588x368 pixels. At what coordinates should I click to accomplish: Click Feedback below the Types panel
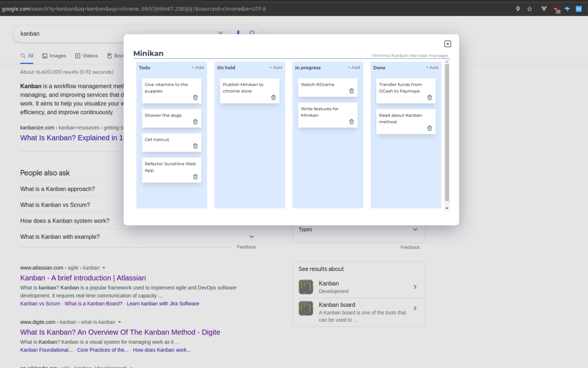(x=410, y=247)
